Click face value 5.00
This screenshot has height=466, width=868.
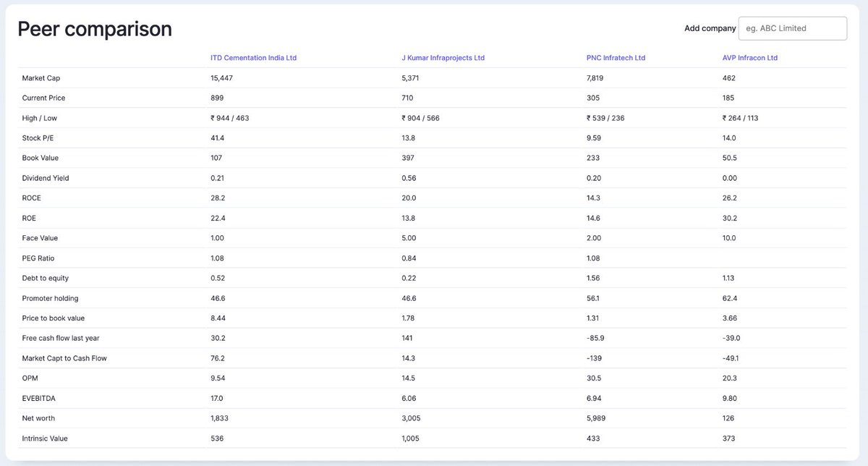point(409,238)
